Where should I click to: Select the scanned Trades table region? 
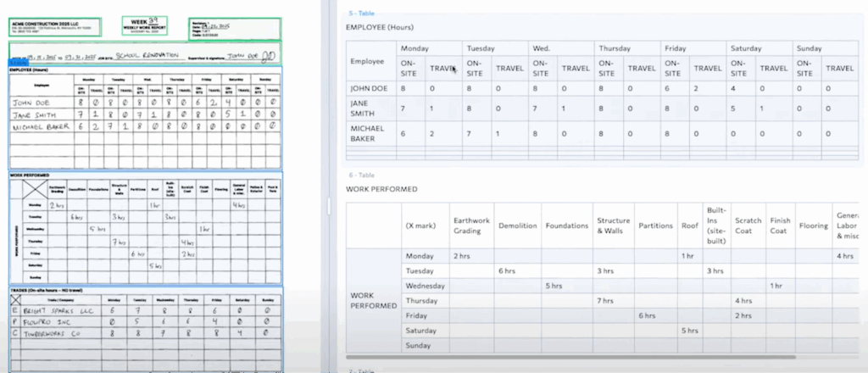(x=144, y=328)
